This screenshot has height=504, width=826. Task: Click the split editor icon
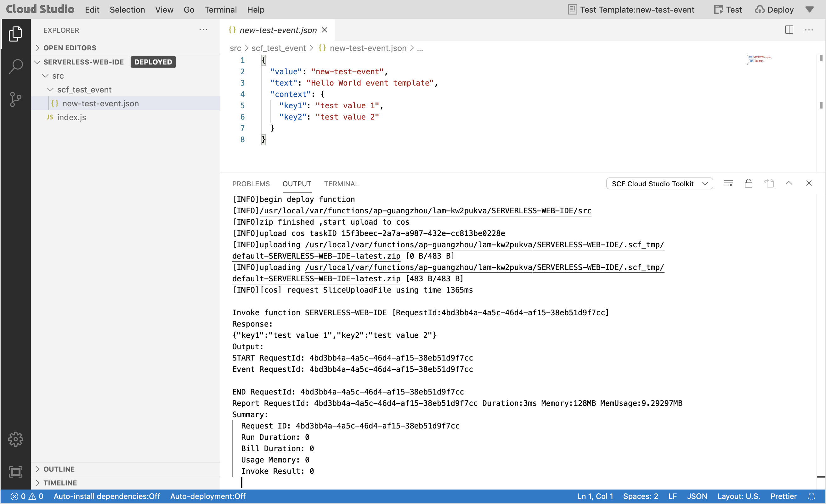[x=789, y=30]
